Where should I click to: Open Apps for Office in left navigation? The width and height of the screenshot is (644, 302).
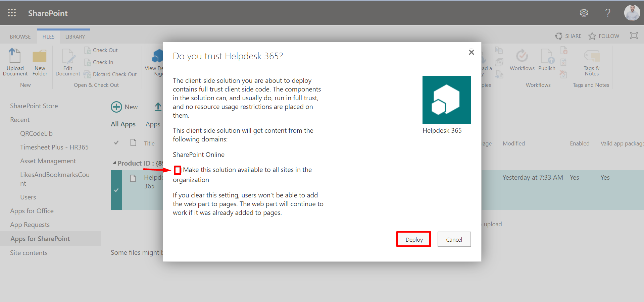[32, 211]
